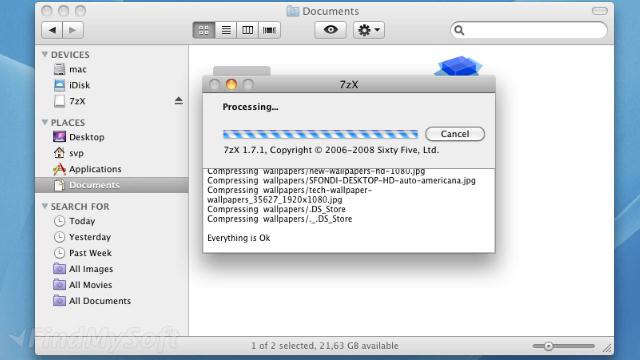Viewport: 640px width, 360px height.
Task: Click the All Documents smart folder icon
Action: [x=59, y=301]
